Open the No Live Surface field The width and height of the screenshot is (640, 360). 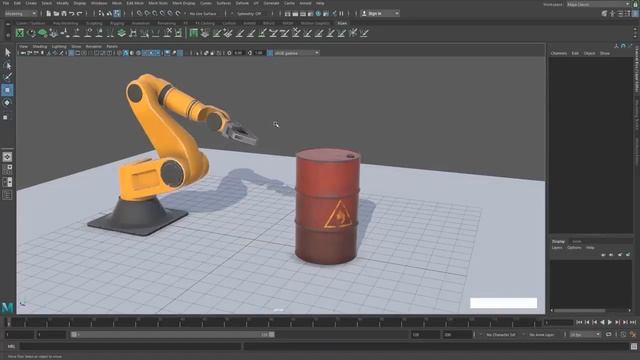pos(204,13)
